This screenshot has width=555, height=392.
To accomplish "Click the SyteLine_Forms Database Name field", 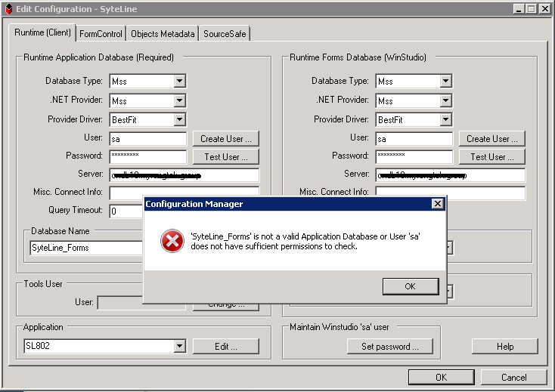I will tap(87, 248).
